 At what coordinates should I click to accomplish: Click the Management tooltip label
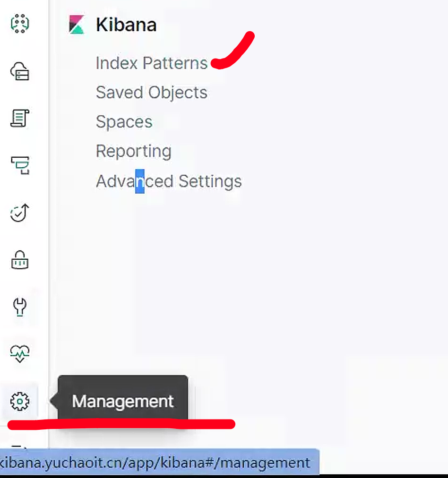(x=123, y=401)
